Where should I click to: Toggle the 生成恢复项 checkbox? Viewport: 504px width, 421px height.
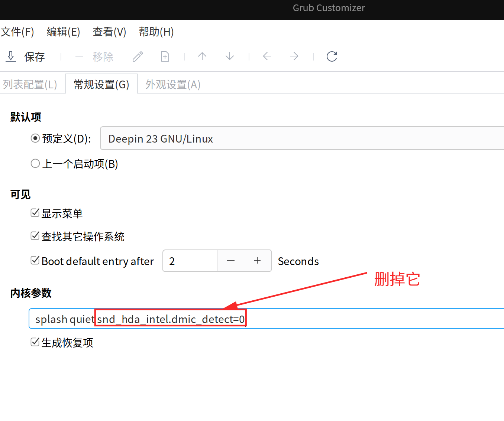pos(35,342)
